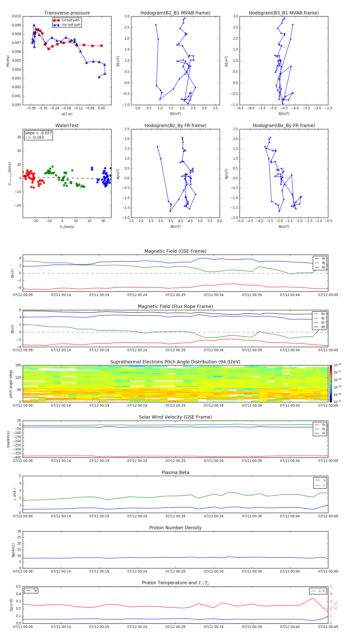Screen dimensions: 351x644
Task: Click the 'Transverse pressure' plot title
Action: tap(67, 13)
